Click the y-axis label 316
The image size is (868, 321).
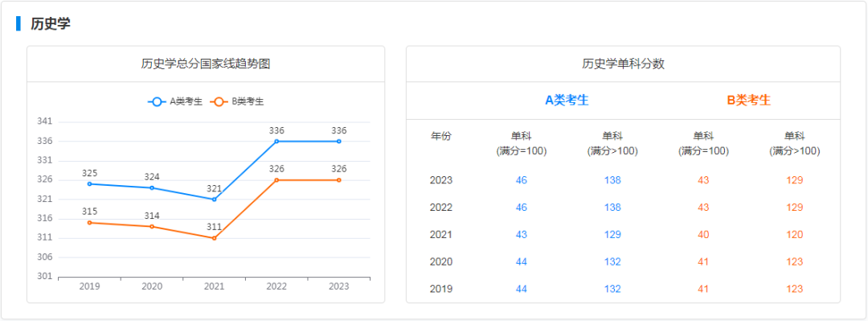click(45, 219)
